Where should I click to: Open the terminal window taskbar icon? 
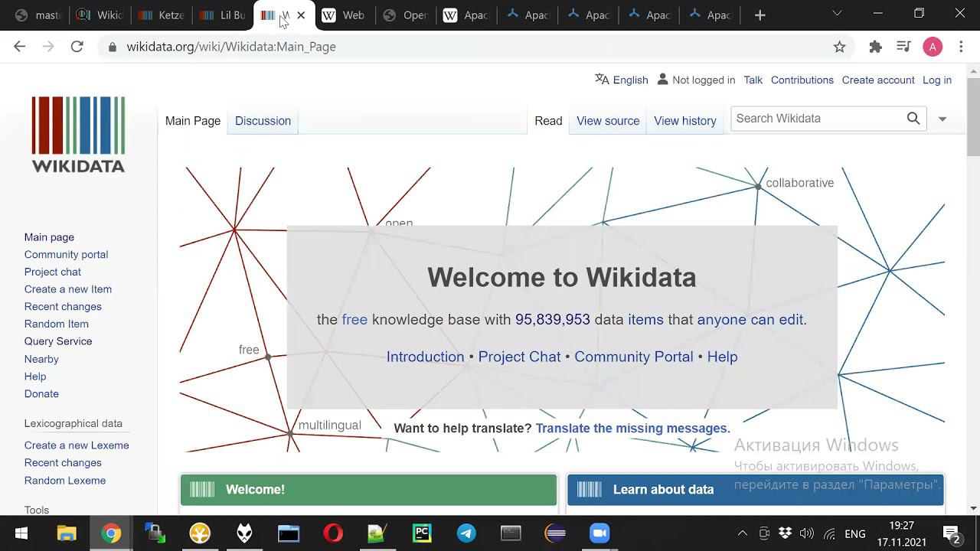[x=511, y=533]
